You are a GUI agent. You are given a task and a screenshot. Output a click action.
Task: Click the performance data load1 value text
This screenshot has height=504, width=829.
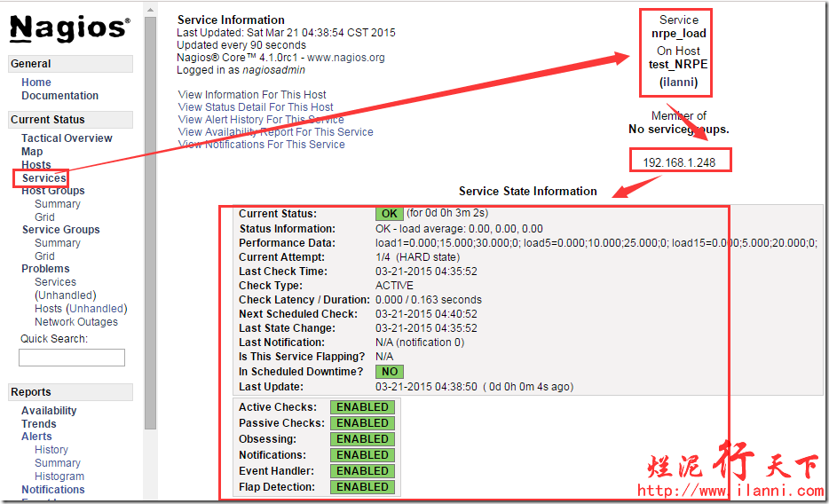click(448, 243)
